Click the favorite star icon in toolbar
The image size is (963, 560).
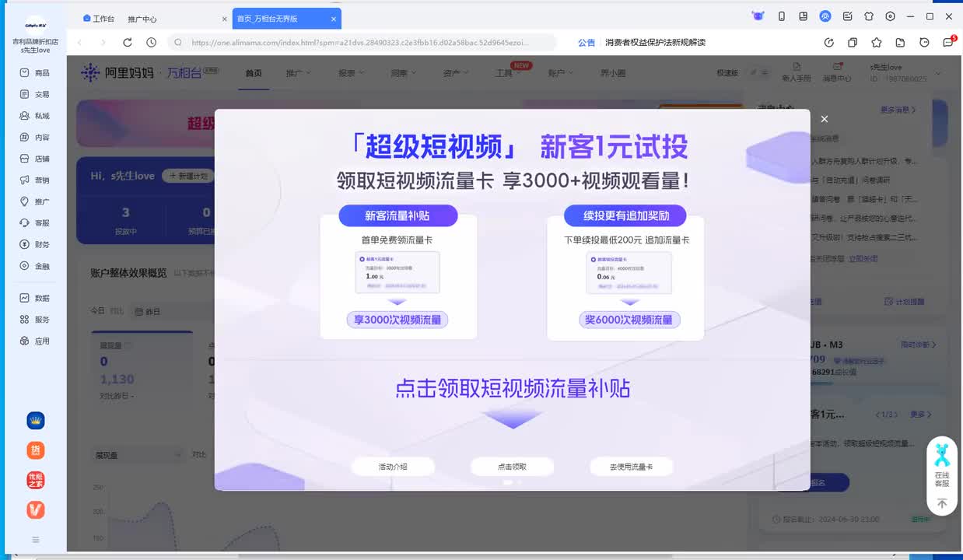pos(877,43)
